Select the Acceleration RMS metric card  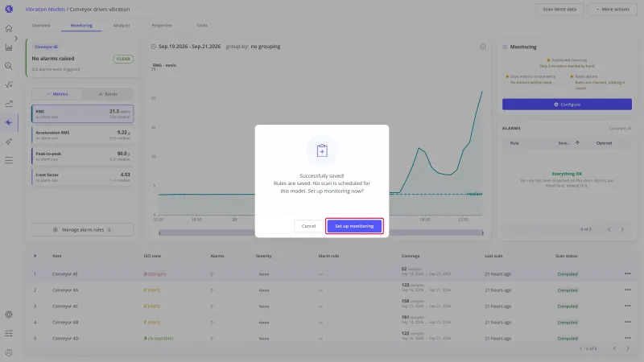click(x=83, y=135)
